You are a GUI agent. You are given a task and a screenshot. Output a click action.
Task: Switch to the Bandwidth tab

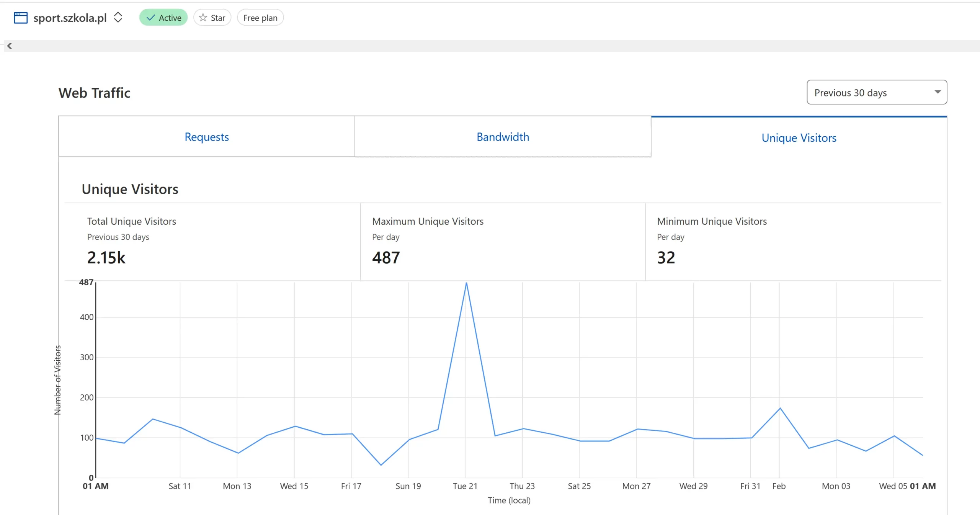click(x=503, y=137)
